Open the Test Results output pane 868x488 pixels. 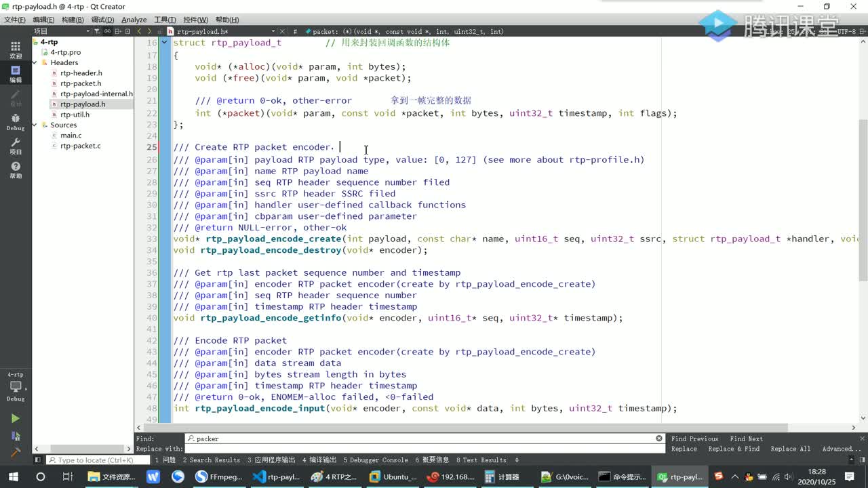[481, 460]
